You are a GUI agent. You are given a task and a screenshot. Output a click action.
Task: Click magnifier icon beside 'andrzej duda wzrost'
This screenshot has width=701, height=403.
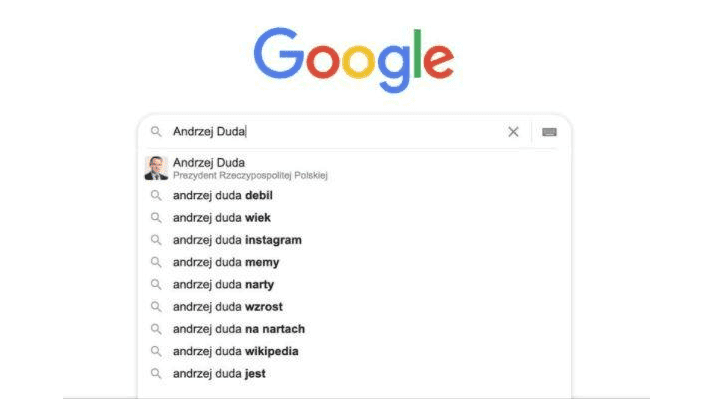click(156, 307)
